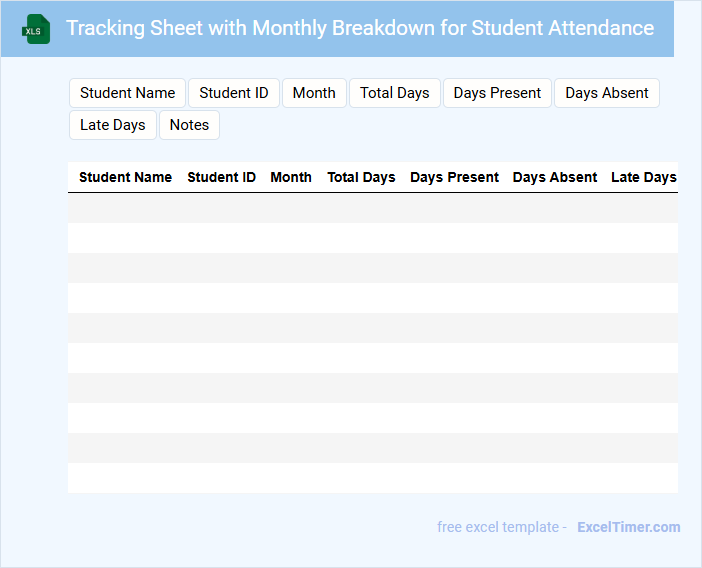The width and height of the screenshot is (702, 568).
Task: Click the Tracking Sheet title text
Action: pyautogui.click(x=360, y=28)
